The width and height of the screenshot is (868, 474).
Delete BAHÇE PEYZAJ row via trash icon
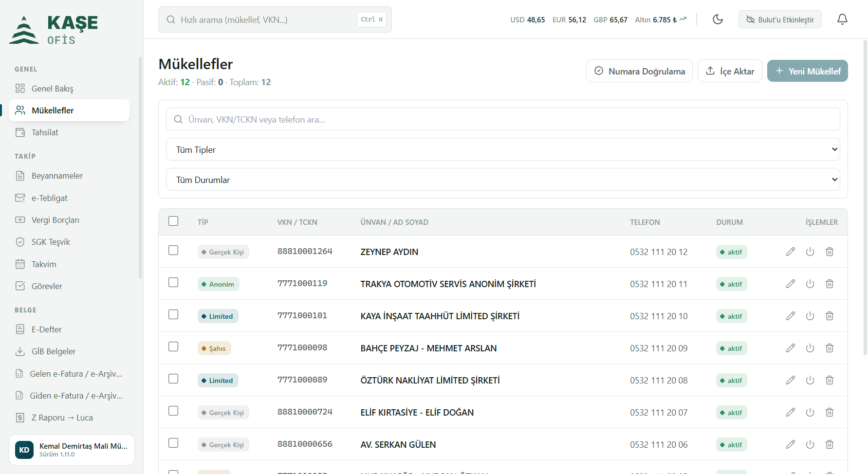tap(830, 348)
